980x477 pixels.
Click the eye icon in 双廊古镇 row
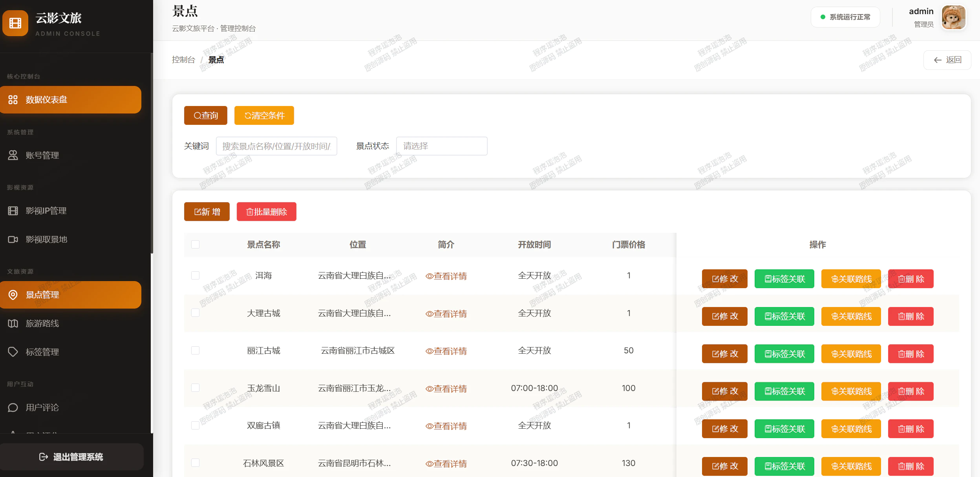430,426
